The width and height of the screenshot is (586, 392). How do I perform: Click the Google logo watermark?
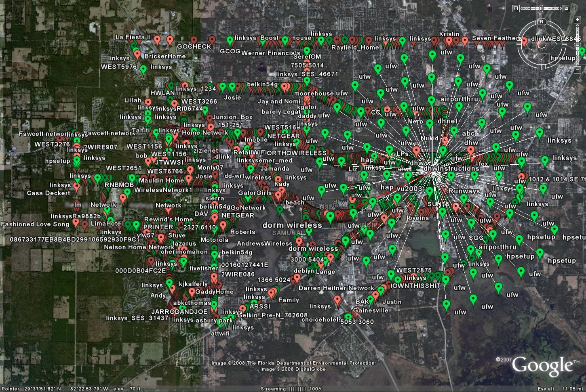(x=542, y=365)
